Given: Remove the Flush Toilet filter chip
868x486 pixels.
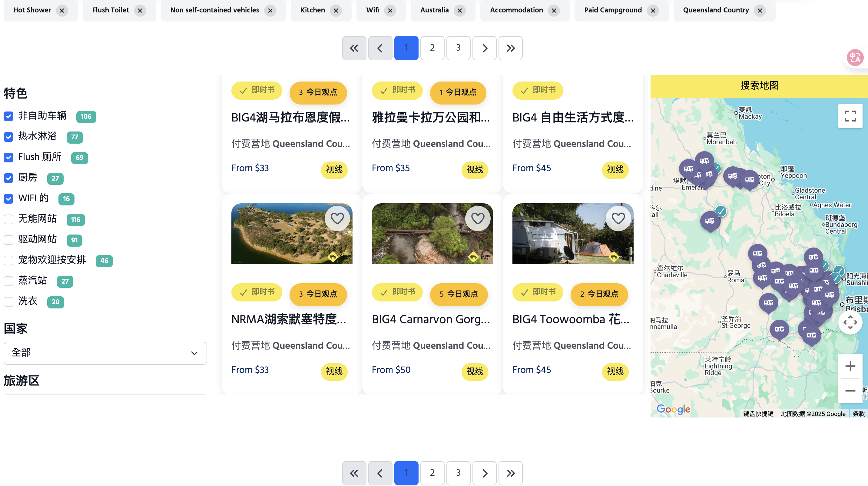Looking at the screenshot, I should [x=140, y=10].
